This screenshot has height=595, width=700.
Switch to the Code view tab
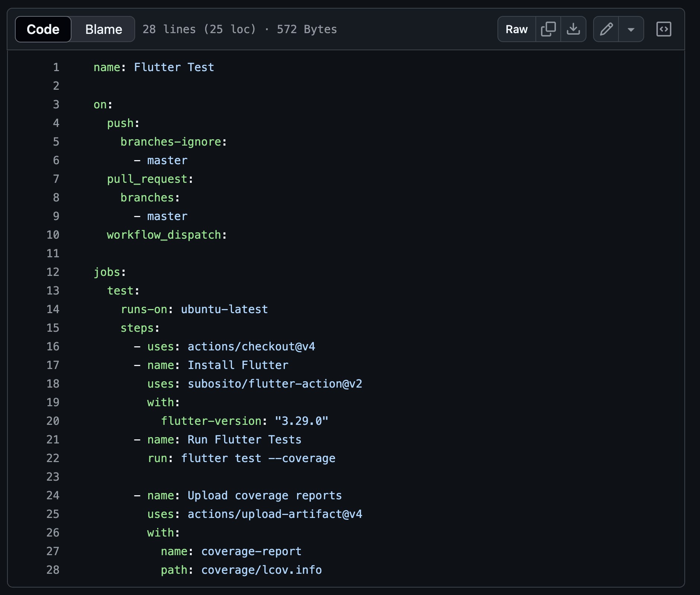[43, 29]
